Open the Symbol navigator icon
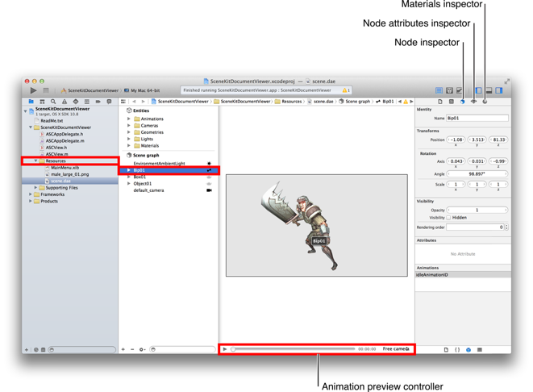Image resolution: width=533 pixels, height=392 pixels. [x=42, y=102]
